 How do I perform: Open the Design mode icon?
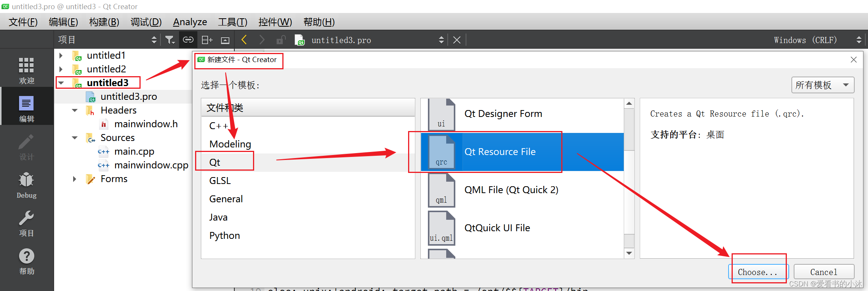(x=26, y=142)
